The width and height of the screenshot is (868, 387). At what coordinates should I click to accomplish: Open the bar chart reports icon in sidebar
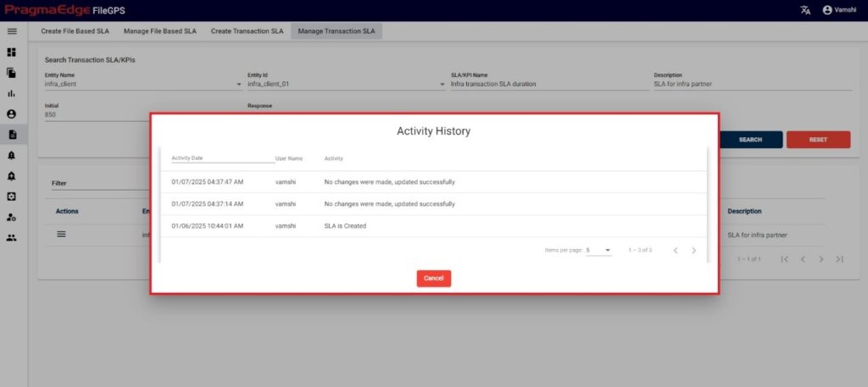[x=12, y=93]
